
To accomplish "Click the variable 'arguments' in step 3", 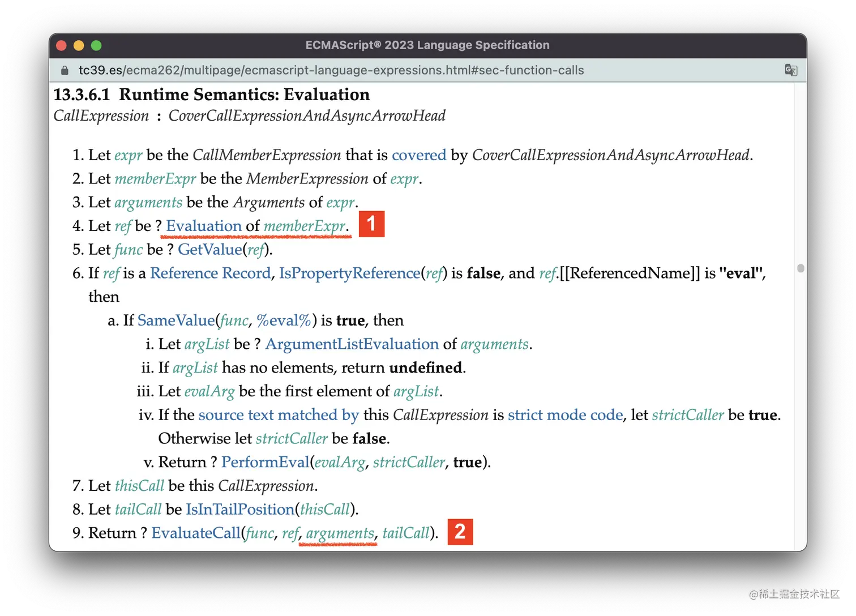I will pyautogui.click(x=148, y=203).
